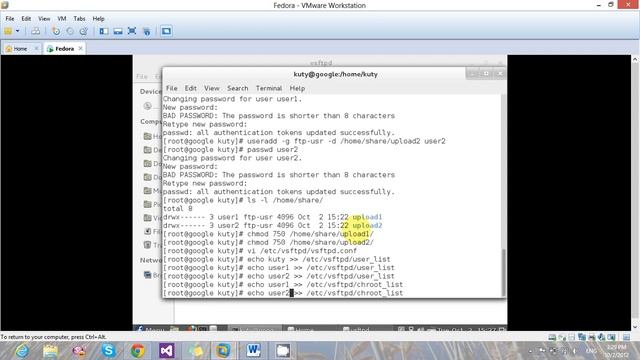Screen dimensions: 640x360
Task: Click the console view toolbar icon
Action: [166, 31]
